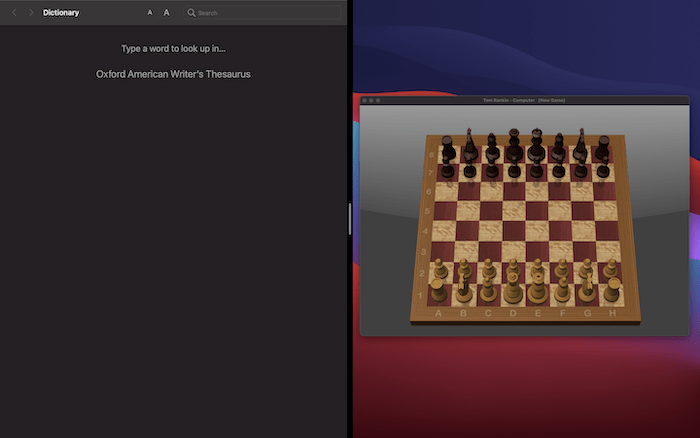Viewport: 700px width, 438px height.
Task: Click the magnifying glass search icon
Action: pos(191,13)
